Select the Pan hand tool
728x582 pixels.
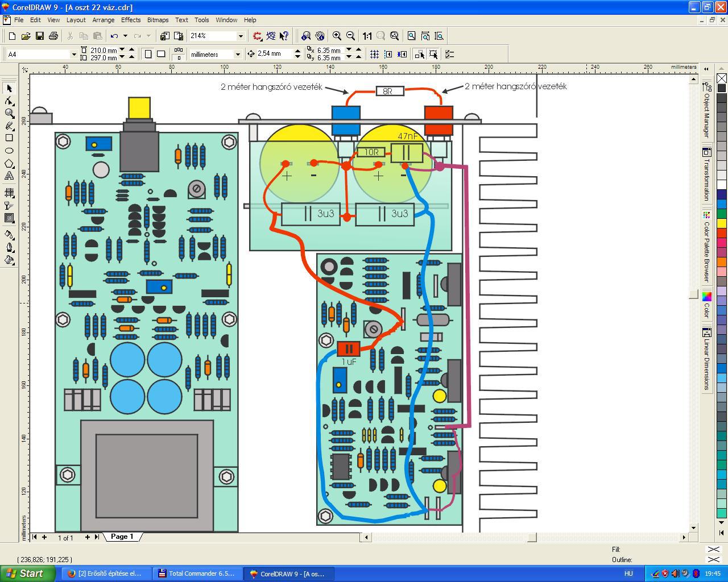click(320, 36)
